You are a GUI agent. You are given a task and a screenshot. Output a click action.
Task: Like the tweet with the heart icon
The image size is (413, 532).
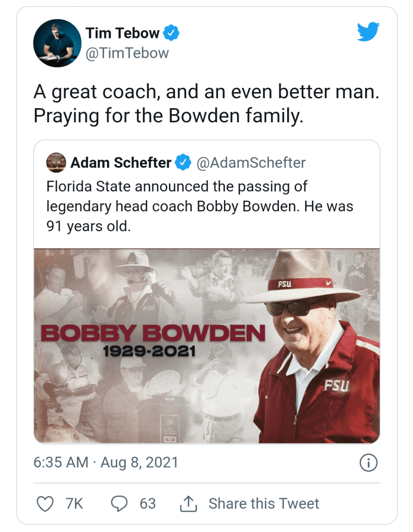pyautogui.click(x=46, y=503)
